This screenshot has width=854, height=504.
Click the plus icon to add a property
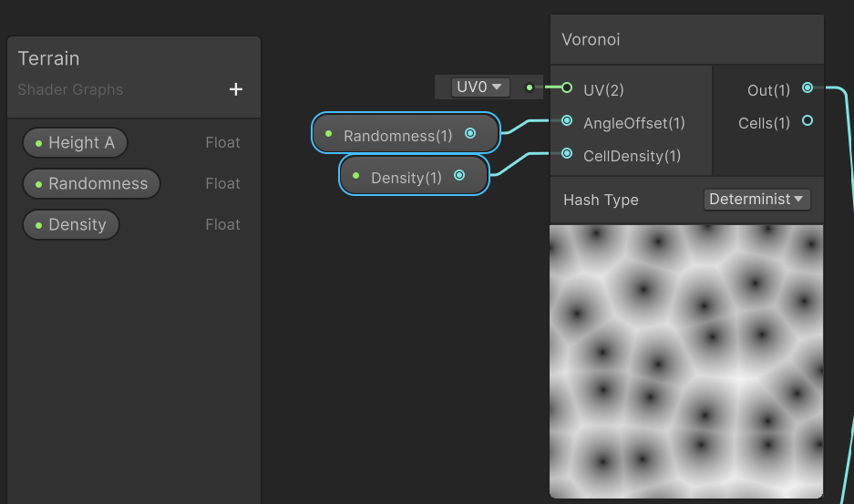235,89
